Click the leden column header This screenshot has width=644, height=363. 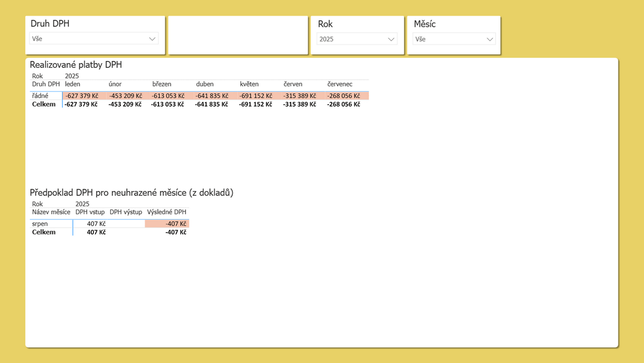(x=72, y=84)
